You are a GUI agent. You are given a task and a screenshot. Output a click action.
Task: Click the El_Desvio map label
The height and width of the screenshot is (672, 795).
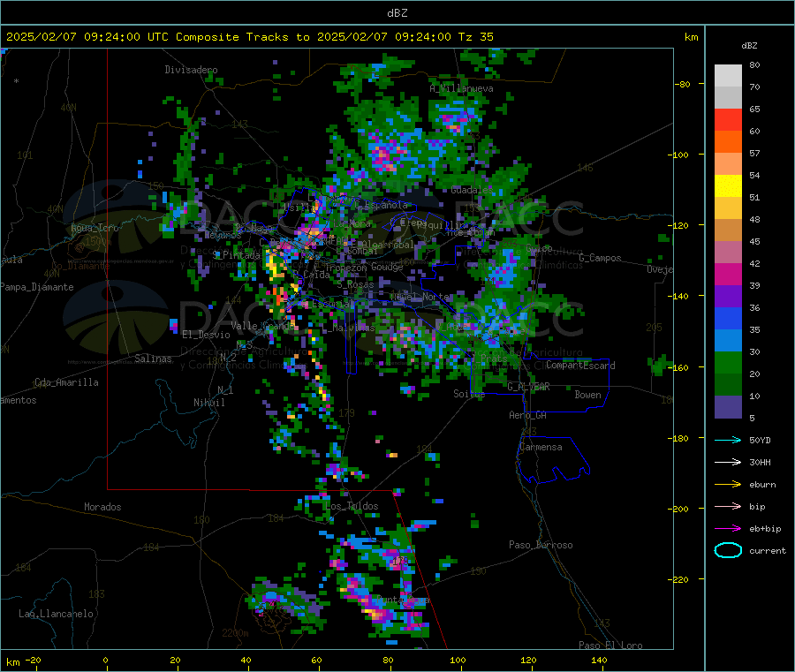[x=206, y=335]
